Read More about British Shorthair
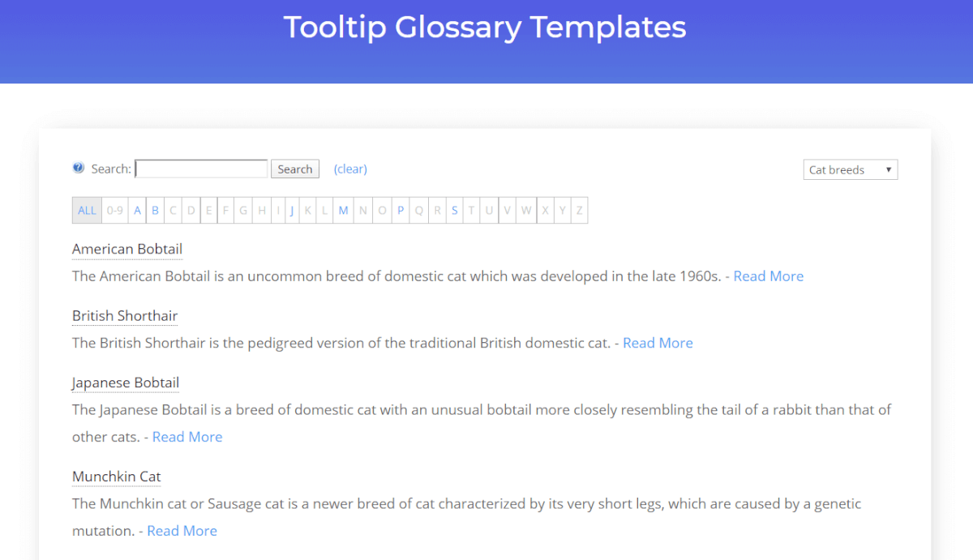Image resolution: width=973 pixels, height=560 pixels. click(x=658, y=343)
